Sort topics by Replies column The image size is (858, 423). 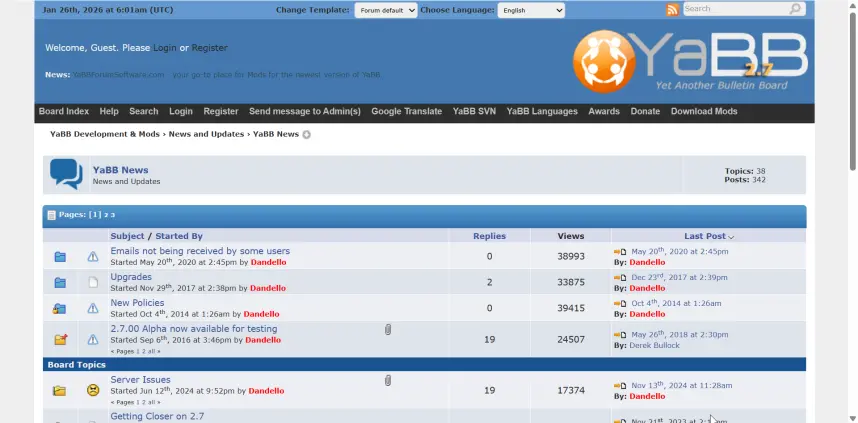(x=489, y=236)
